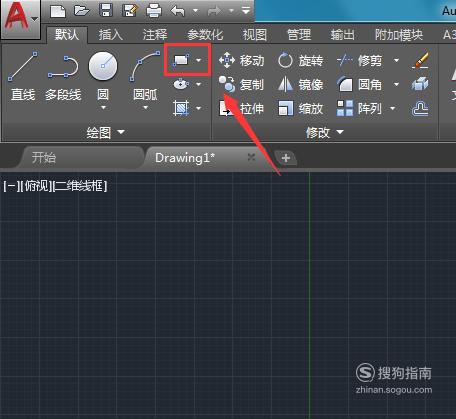This screenshot has width=456, height=419.
Task: Select the Circle (圆) tool
Action: [103, 75]
